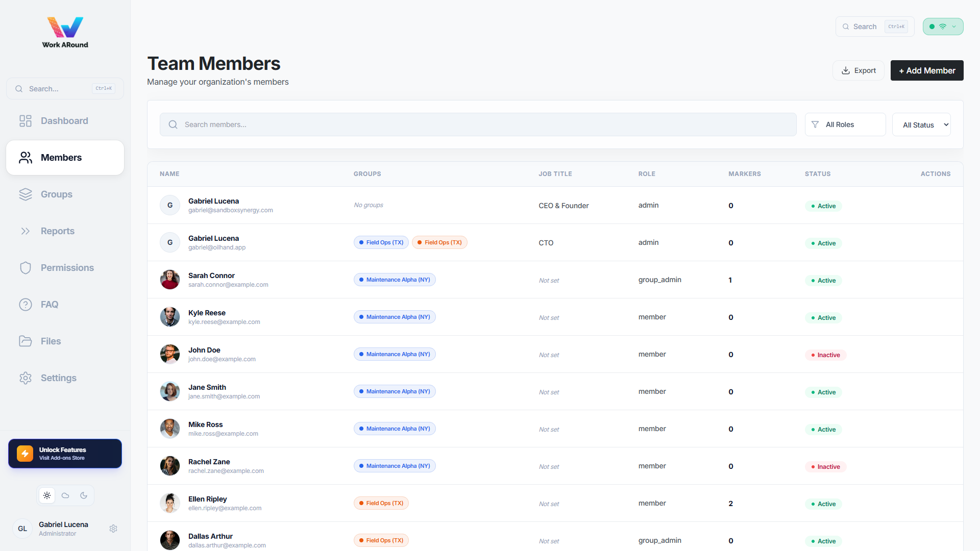Click the Add Member button

point(927,70)
